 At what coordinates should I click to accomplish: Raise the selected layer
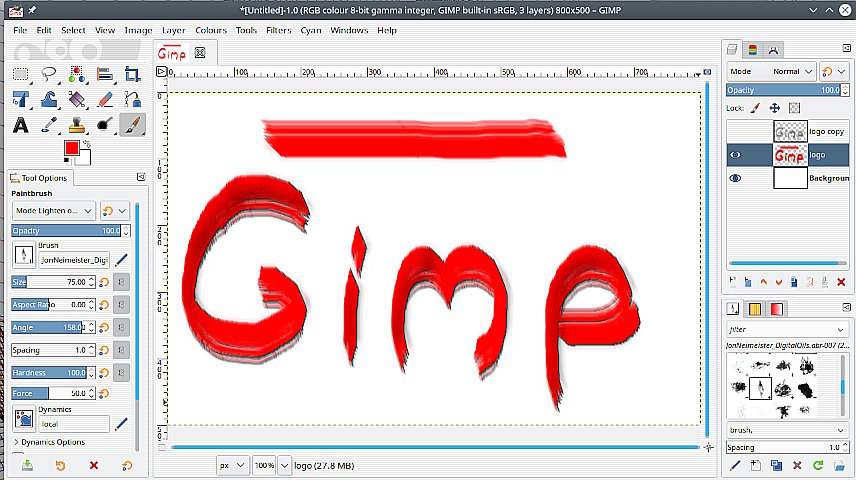(764, 282)
